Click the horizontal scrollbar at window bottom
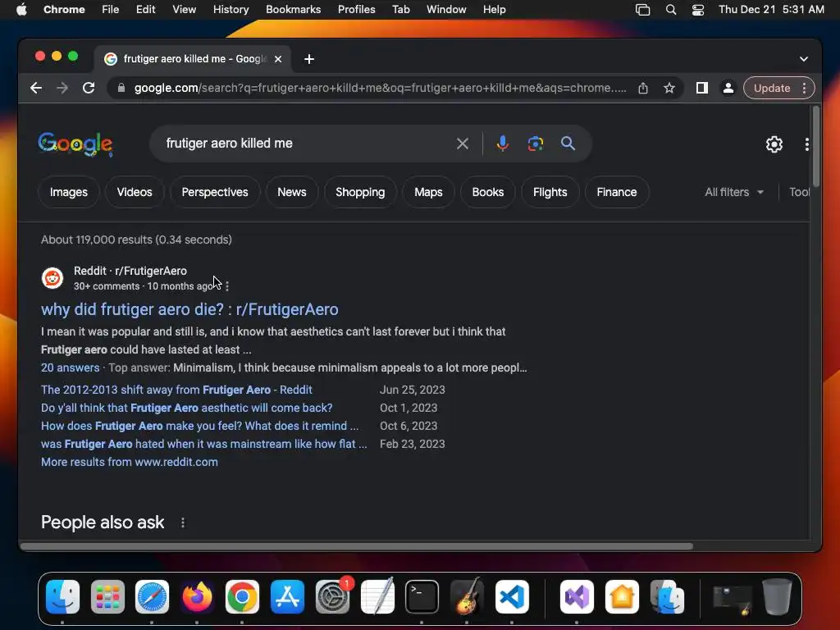Image resolution: width=840 pixels, height=630 pixels. click(356, 546)
